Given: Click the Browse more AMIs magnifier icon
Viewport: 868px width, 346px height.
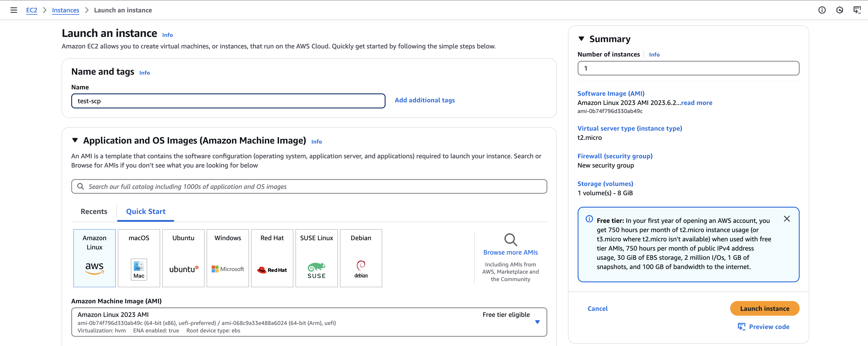Looking at the screenshot, I should [x=510, y=240].
